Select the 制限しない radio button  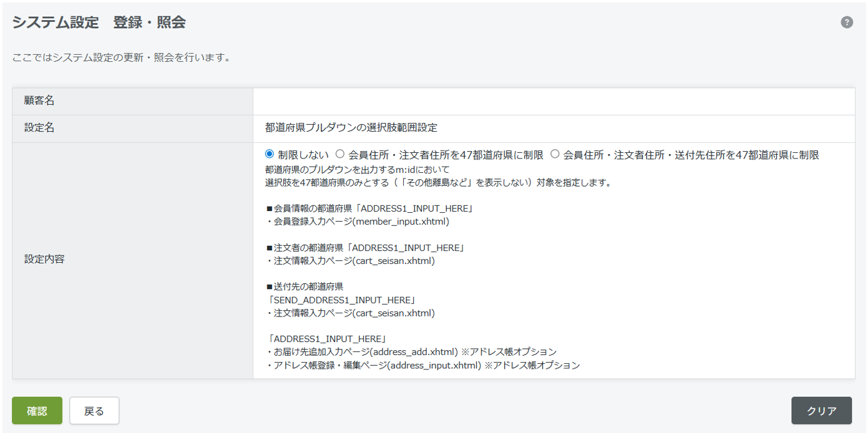pyautogui.click(x=270, y=154)
